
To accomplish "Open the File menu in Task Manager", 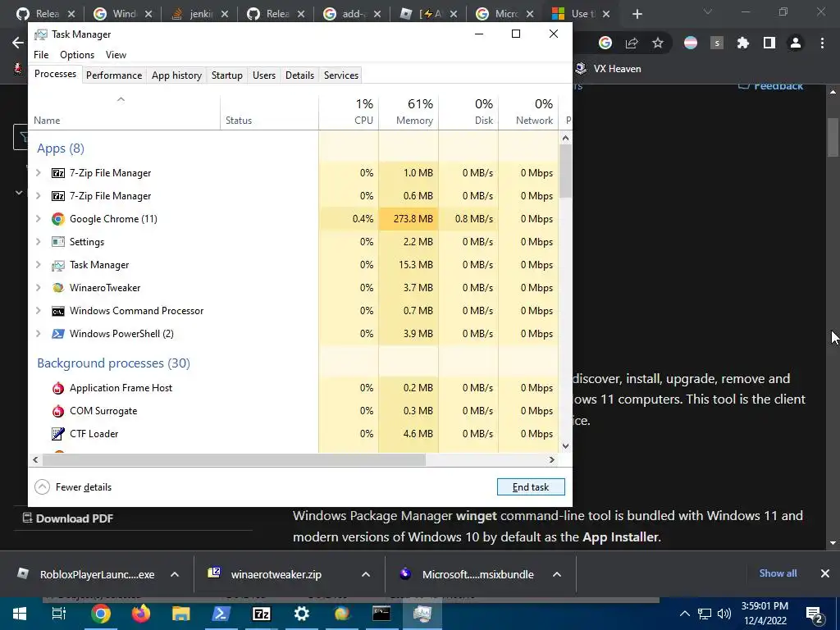I will tap(41, 55).
